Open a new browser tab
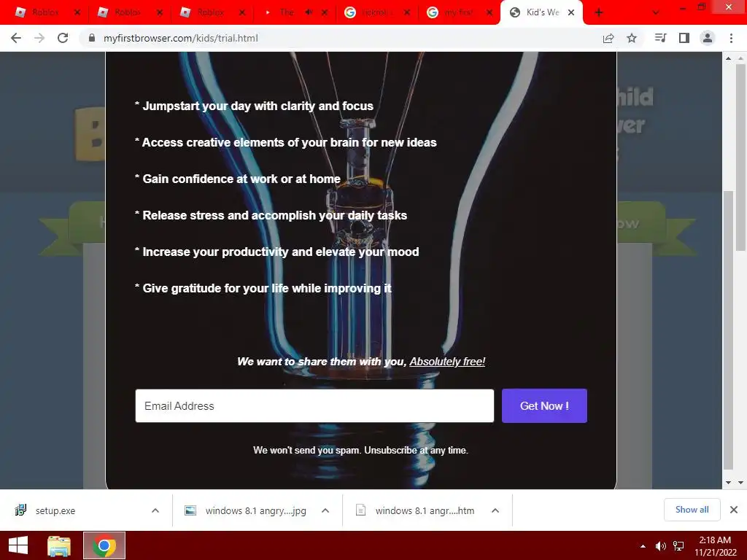The height and width of the screenshot is (560, 747). click(x=599, y=12)
